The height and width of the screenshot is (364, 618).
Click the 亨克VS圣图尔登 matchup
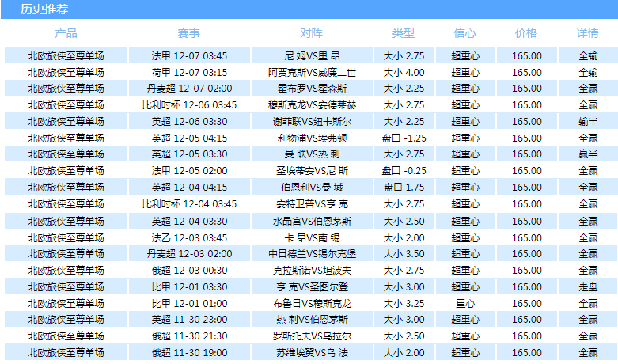(x=312, y=286)
